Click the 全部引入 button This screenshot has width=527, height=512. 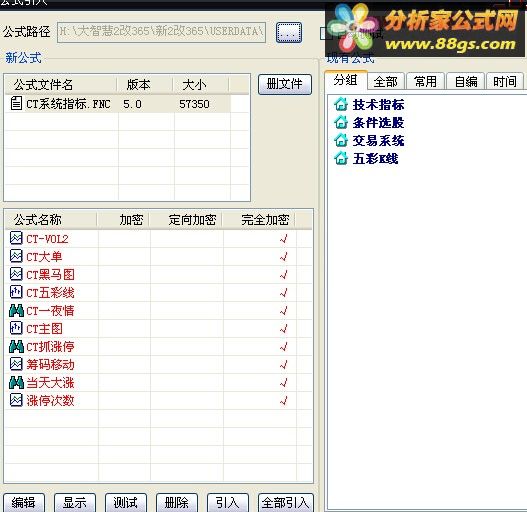[286, 503]
